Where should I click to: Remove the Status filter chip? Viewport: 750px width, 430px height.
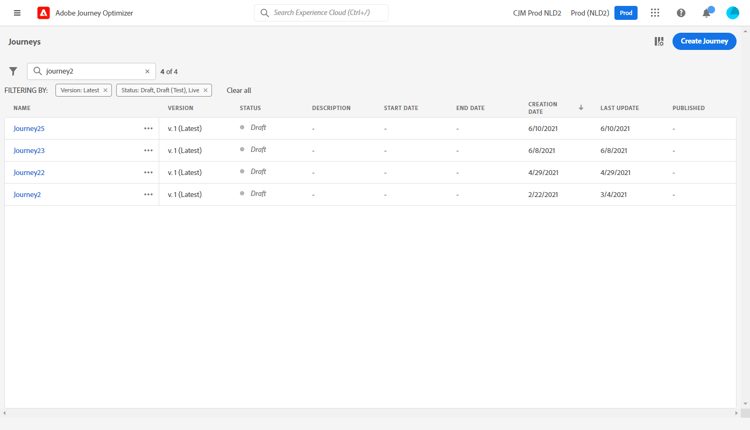[206, 90]
